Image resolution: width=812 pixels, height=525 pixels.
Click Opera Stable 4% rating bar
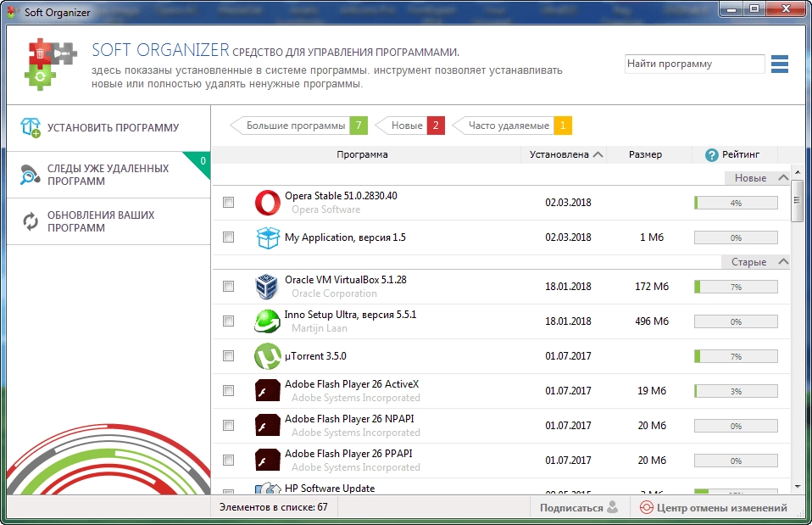pyautogui.click(x=736, y=203)
